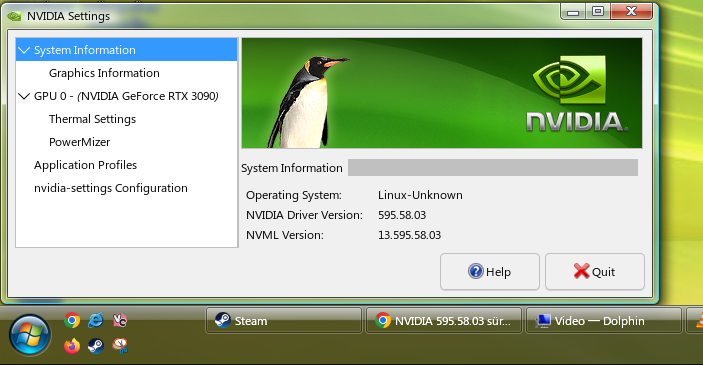Viewport: 703px width, 365px height.
Task: Click NVML version value 13.595.58.03
Action: (409, 235)
